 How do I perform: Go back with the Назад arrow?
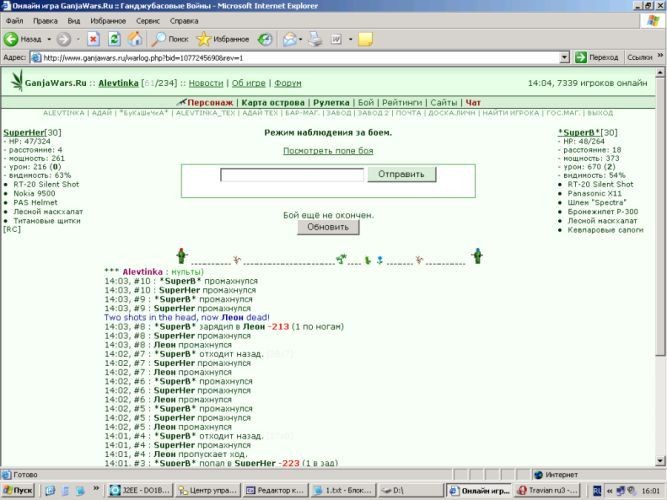pyautogui.click(x=23, y=39)
